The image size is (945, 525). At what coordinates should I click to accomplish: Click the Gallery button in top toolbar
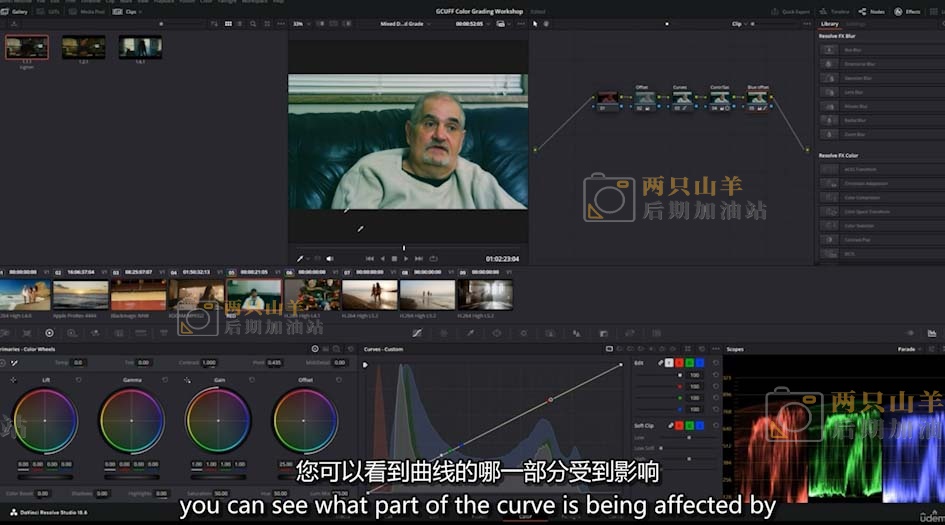(x=16, y=11)
